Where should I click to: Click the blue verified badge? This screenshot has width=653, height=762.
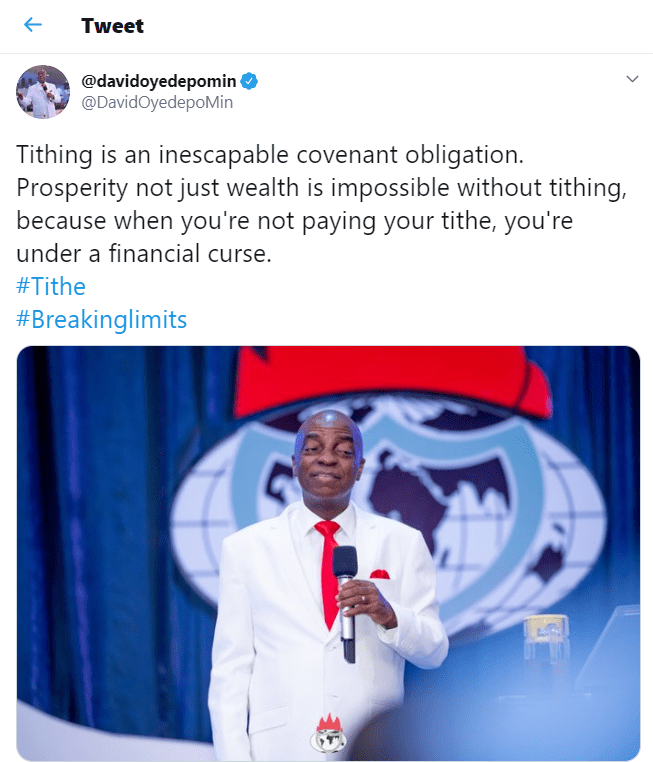pos(249,81)
